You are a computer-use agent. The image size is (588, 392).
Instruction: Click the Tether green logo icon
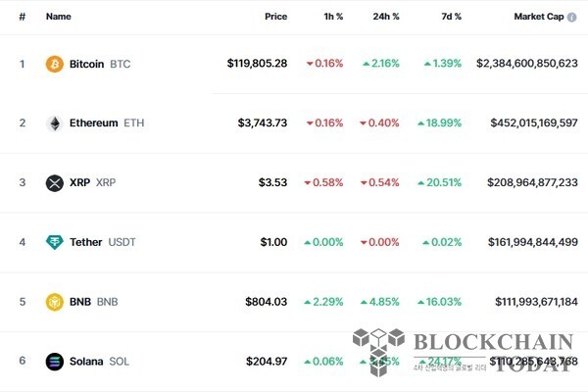[x=54, y=242]
